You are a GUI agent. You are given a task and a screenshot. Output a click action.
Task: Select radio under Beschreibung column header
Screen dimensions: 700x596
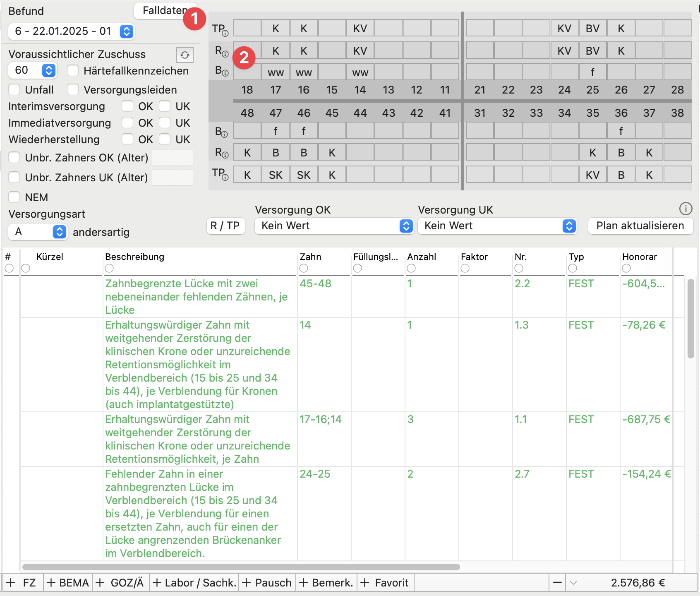point(109,268)
